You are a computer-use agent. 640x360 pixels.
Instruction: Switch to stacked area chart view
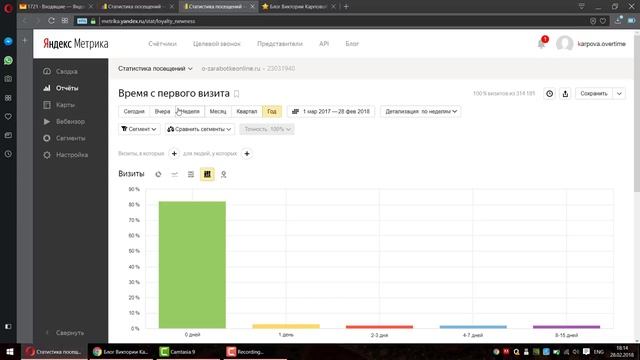tap(191, 174)
